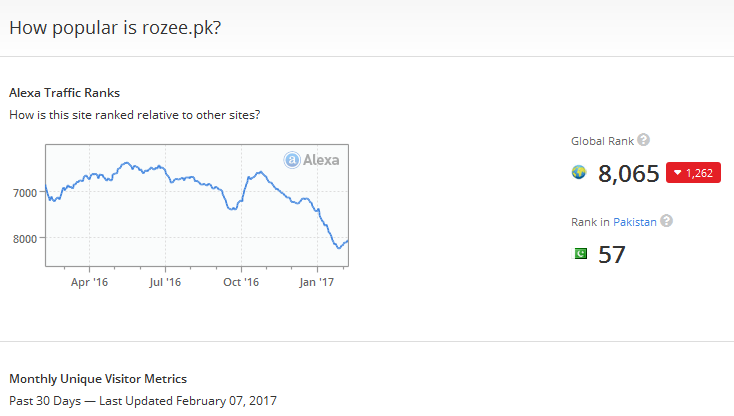Screen dimensions: 734x416
Task: Click the red down-arrow in rank change badge
Action: 677,173
